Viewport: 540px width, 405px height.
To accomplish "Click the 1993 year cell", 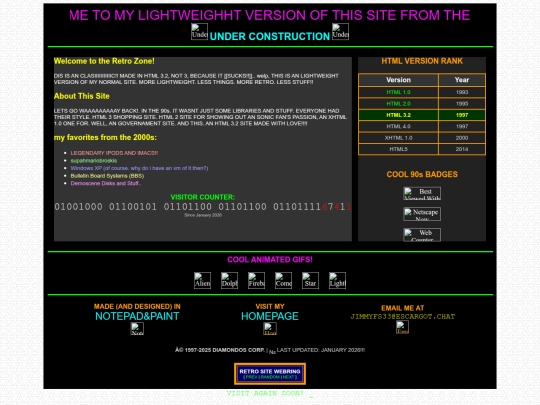I will click(x=462, y=92).
